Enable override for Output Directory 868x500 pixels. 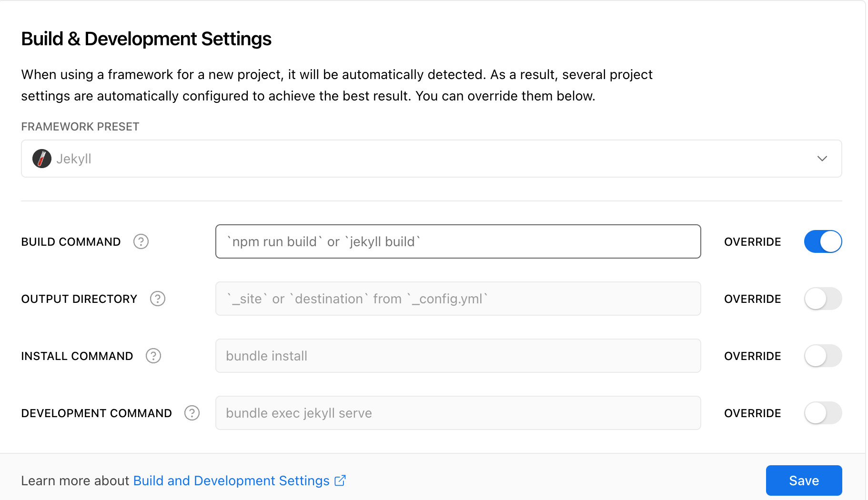click(823, 299)
